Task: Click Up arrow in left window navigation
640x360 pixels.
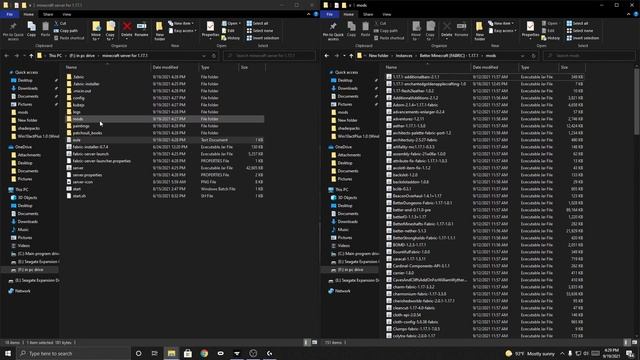Action: pos(31,56)
